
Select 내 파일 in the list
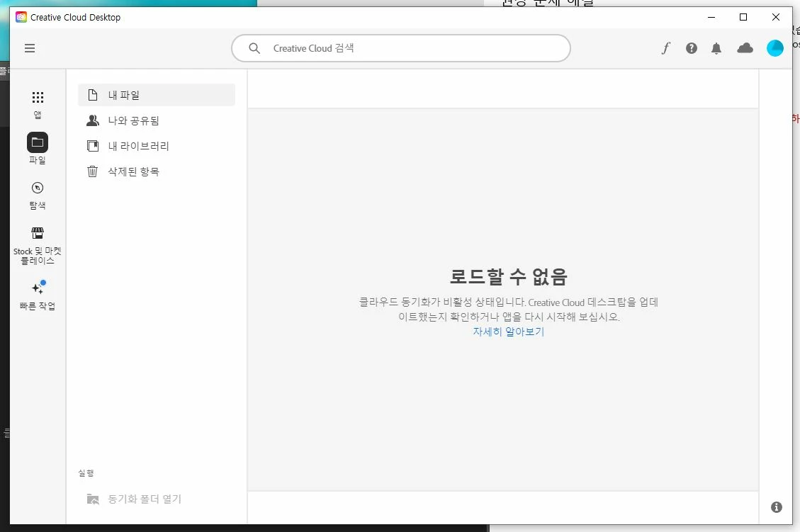click(x=156, y=95)
